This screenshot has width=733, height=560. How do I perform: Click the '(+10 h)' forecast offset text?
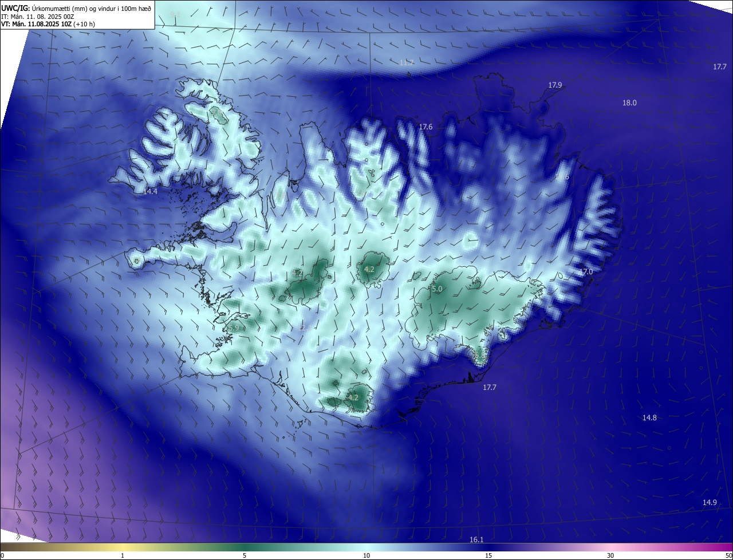tap(84, 24)
